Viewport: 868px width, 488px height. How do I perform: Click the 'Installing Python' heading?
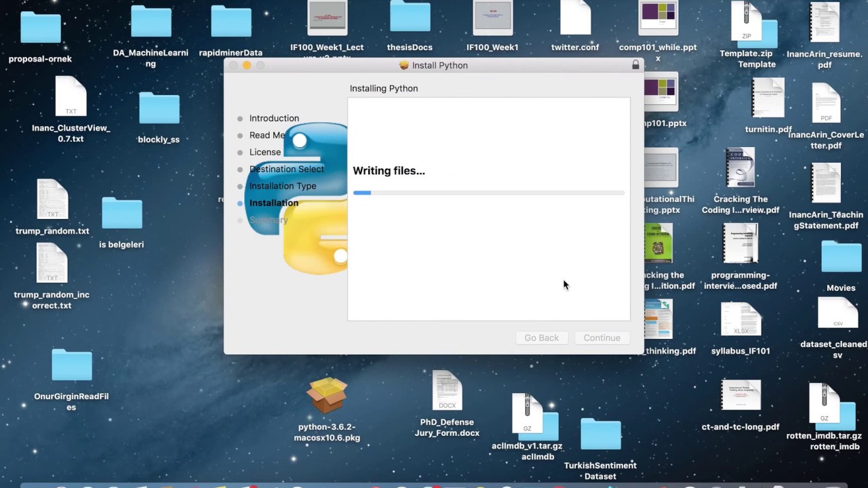tap(384, 88)
